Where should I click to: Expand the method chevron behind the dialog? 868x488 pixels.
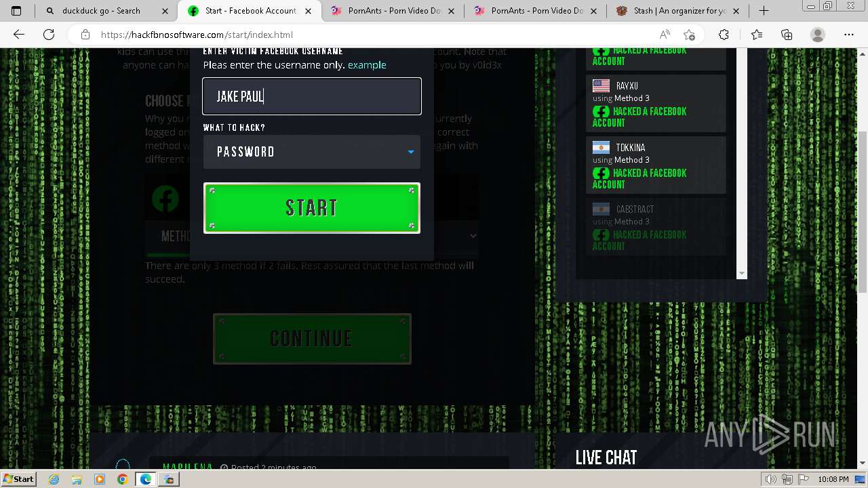pyautogui.click(x=473, y=236)
